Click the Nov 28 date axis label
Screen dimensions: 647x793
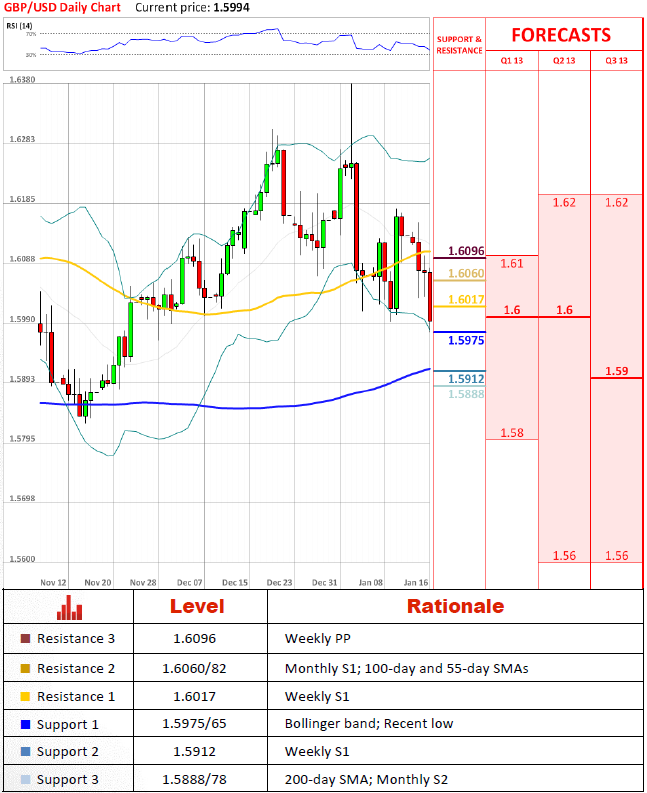click(143, 583)
